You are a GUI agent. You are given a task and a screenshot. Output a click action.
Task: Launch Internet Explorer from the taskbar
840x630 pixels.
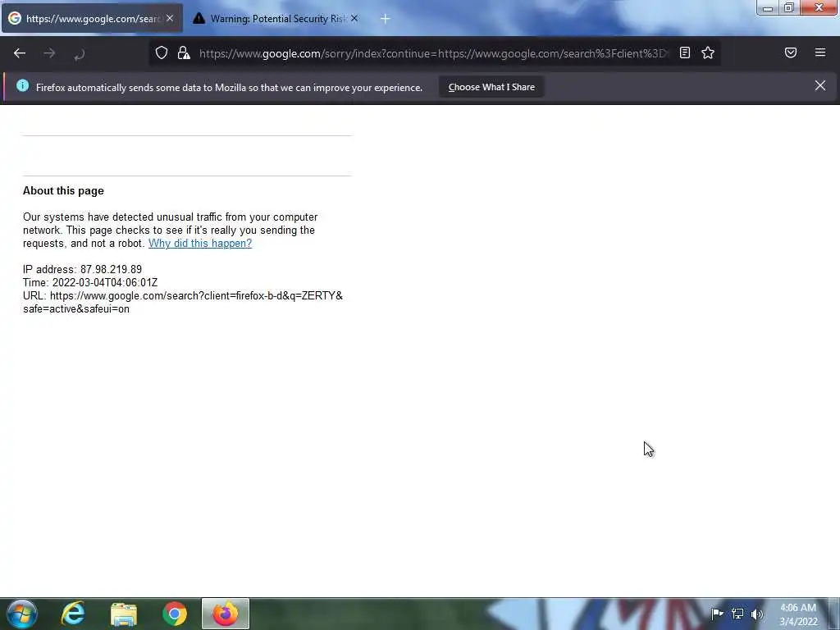(73, 614)
